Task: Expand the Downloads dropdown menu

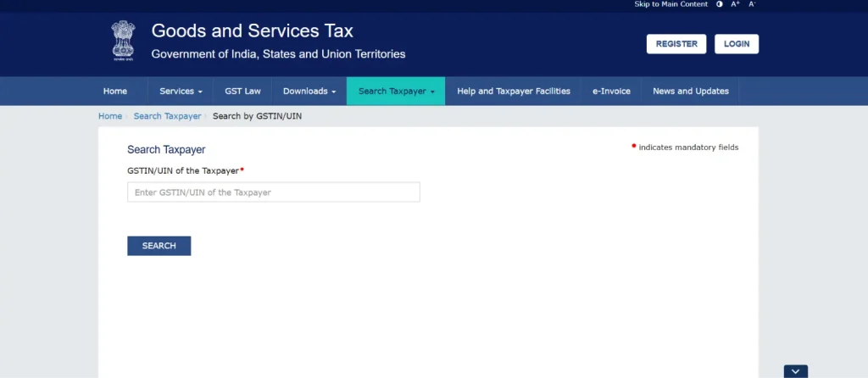Action: 309,92
